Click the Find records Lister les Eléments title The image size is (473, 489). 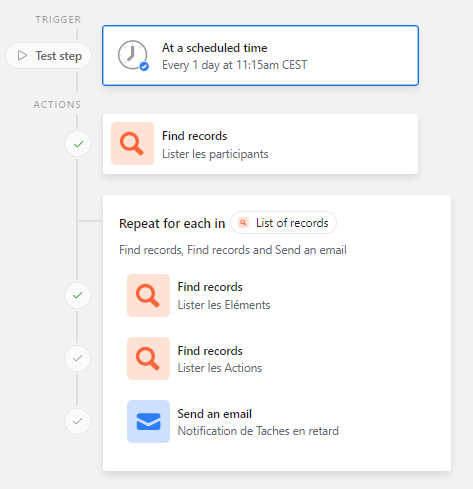(210, 287)
